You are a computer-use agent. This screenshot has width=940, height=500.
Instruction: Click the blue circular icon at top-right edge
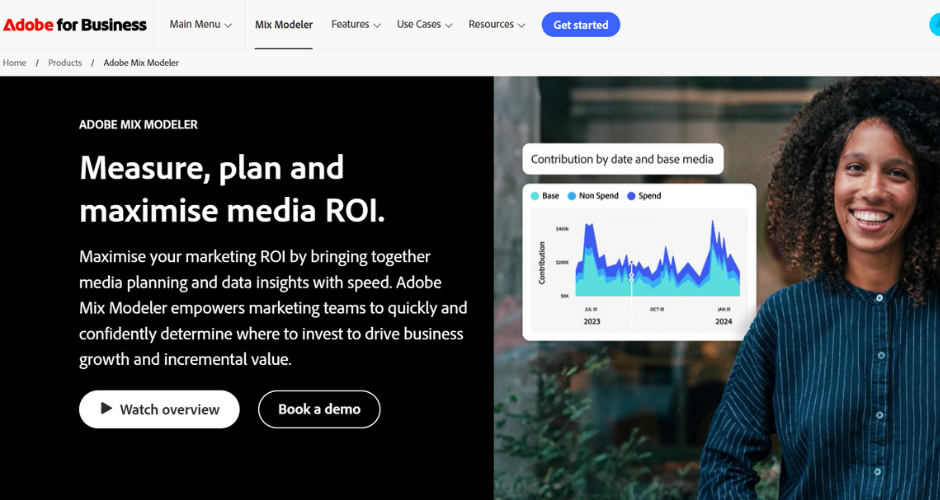coord(935,25)
